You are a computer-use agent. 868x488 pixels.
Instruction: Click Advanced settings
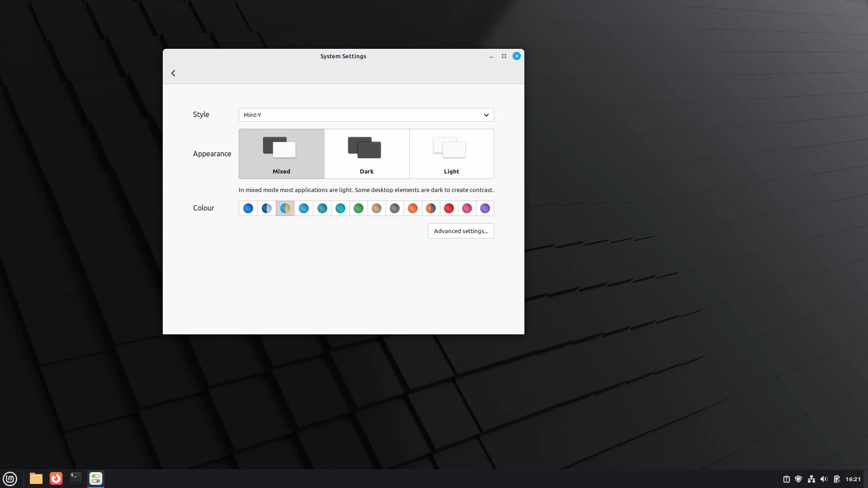[x=461, y=231]
